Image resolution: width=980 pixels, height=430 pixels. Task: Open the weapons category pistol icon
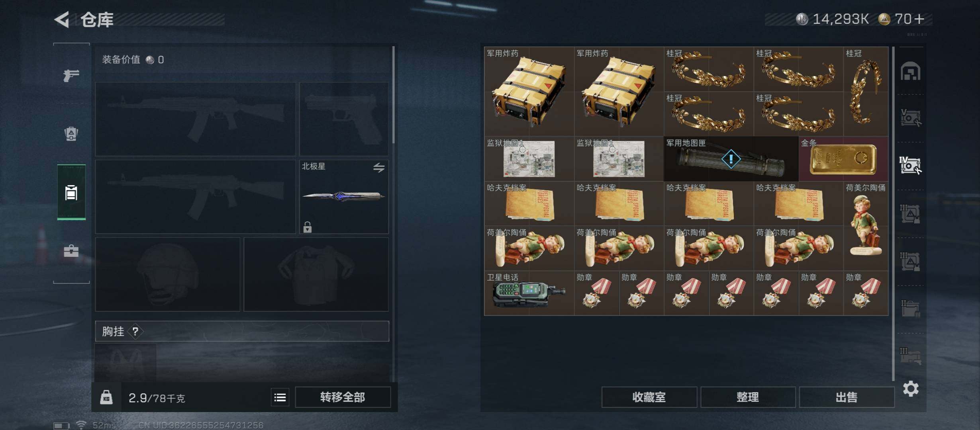point(71,75)
